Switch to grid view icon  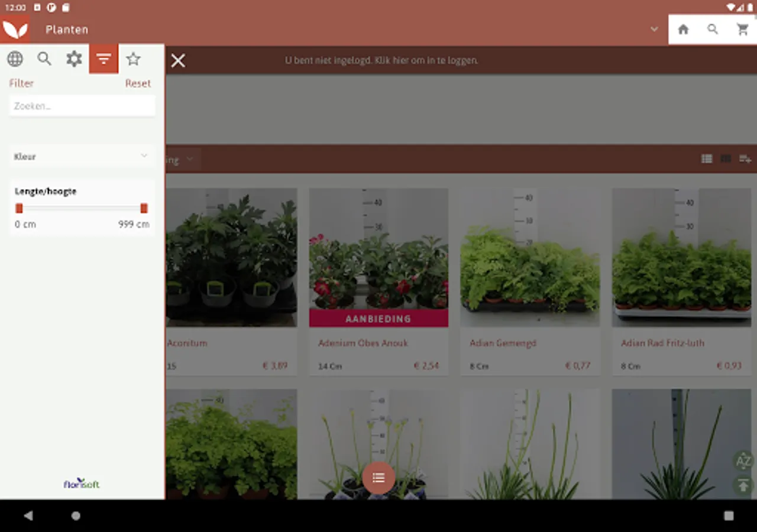[726, 158]
